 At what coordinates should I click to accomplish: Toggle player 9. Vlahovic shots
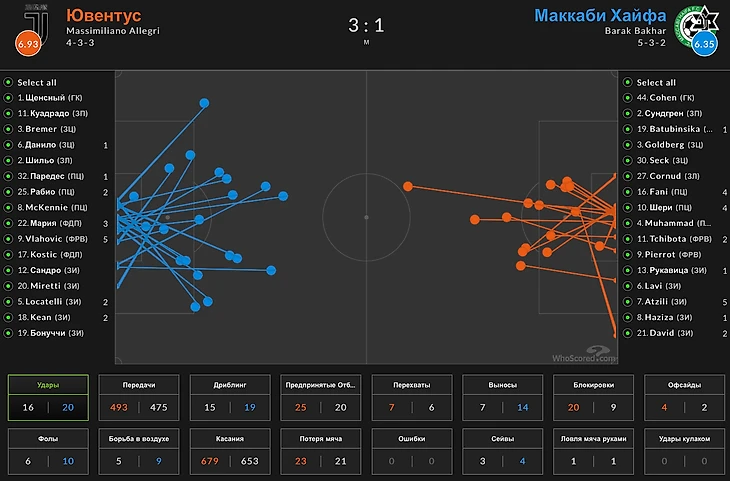coord(8,239)
